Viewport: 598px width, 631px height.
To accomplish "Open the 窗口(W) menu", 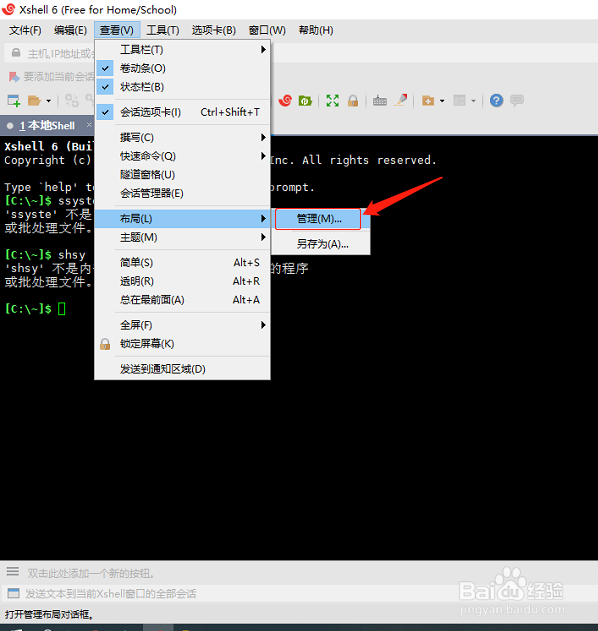I will 267,30.
